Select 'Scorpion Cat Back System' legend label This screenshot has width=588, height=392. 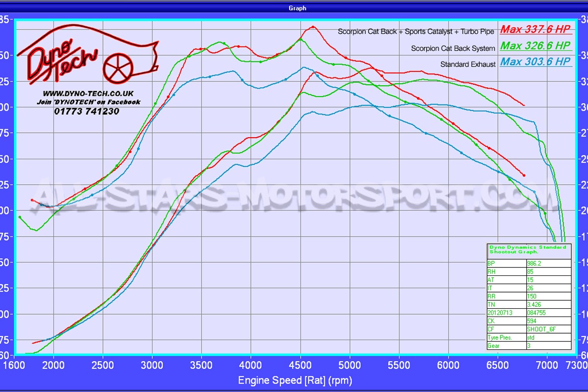pyautogui.click(x=453, y=48)
